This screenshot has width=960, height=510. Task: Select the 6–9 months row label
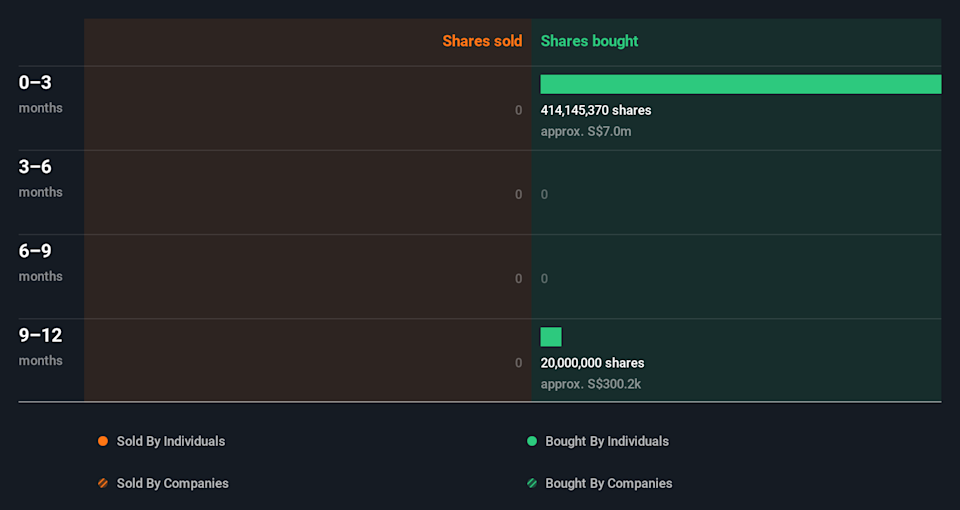click(40, 262)
